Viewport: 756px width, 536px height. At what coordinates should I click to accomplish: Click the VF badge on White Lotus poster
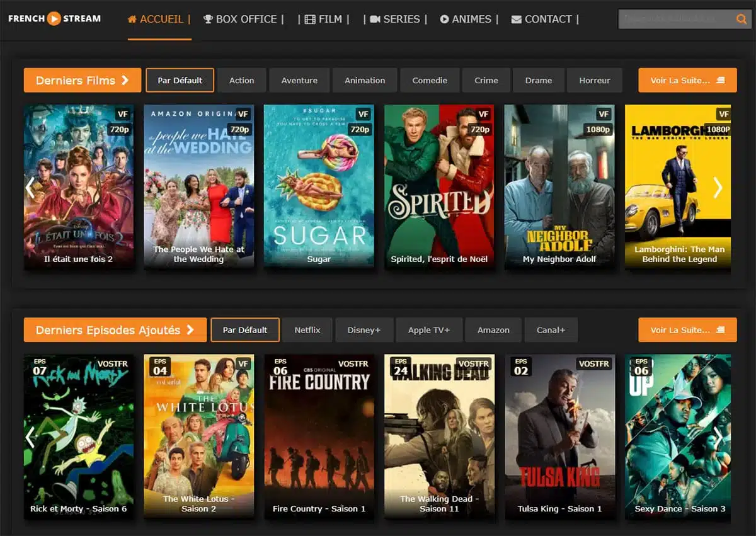[x=243, y=364]
